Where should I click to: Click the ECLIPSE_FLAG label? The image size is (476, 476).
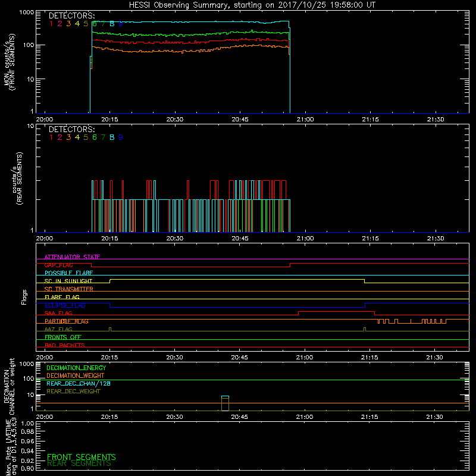pyautogui.click(x=65, y=305)
